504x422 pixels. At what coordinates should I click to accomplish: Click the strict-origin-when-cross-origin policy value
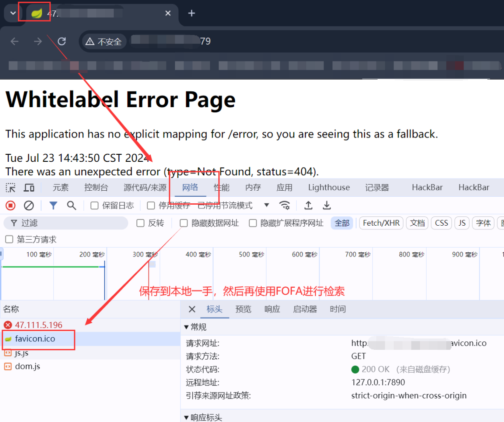[409, 396]
